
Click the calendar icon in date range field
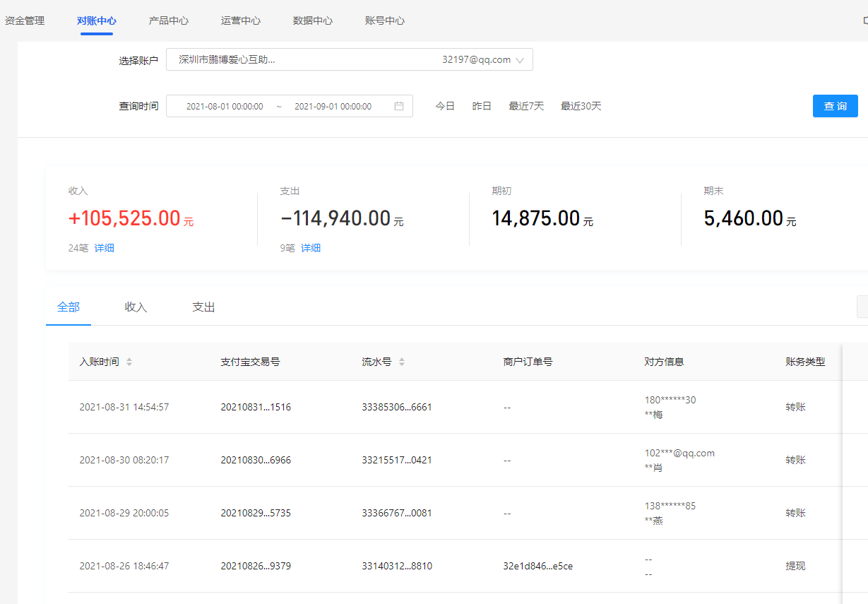click(x=399, y=106)
